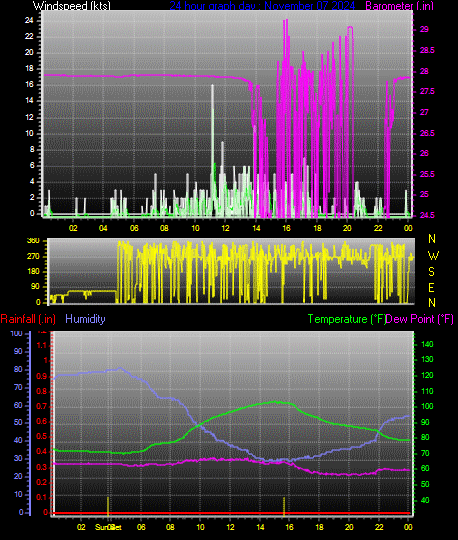Click the 25.5 value on barometer axis
Screen dimensions: 458x540
click(427, 174)
